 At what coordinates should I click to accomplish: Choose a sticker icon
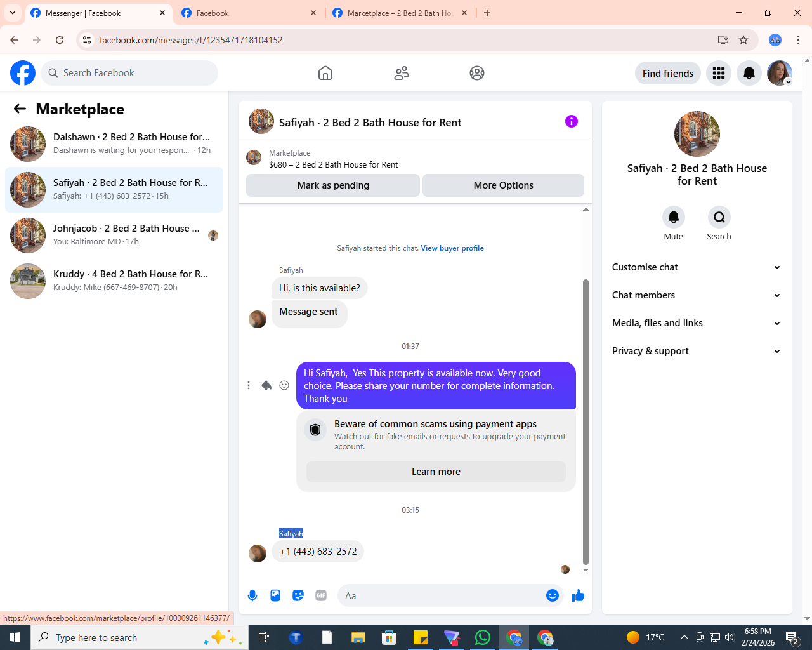tap(298, 595)
